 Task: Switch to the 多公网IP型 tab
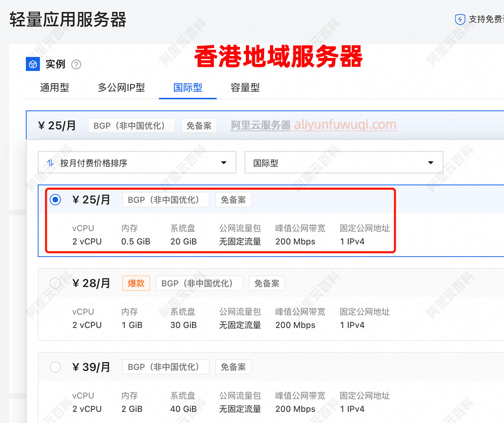[121, 87]
